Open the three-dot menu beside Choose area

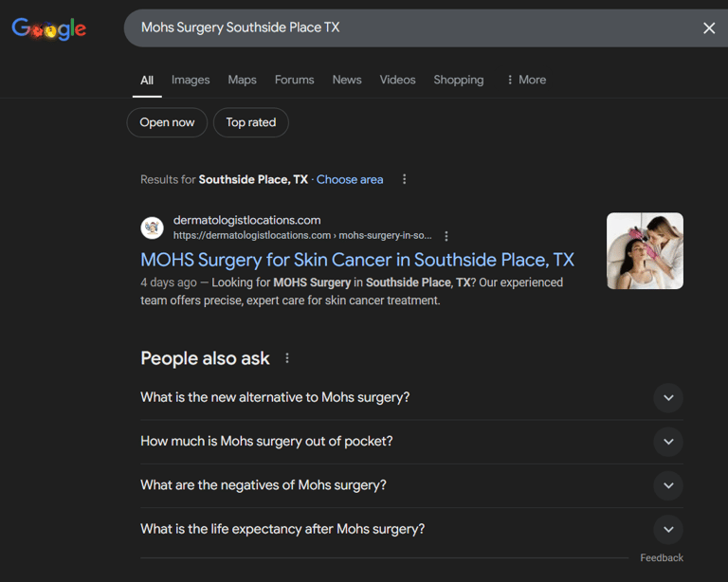(x=405, y=179)
